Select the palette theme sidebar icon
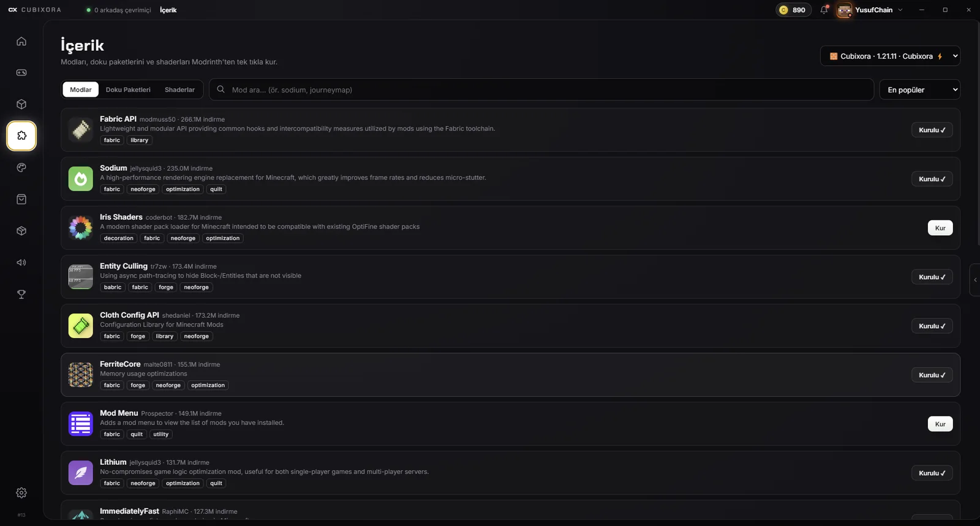This screenshot has height=526, width=980. [x=21, y=167]
